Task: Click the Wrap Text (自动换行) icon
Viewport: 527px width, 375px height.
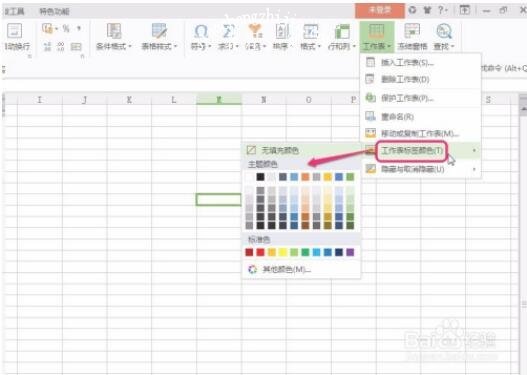Action: pyautogui.click(x=14, y=31)
